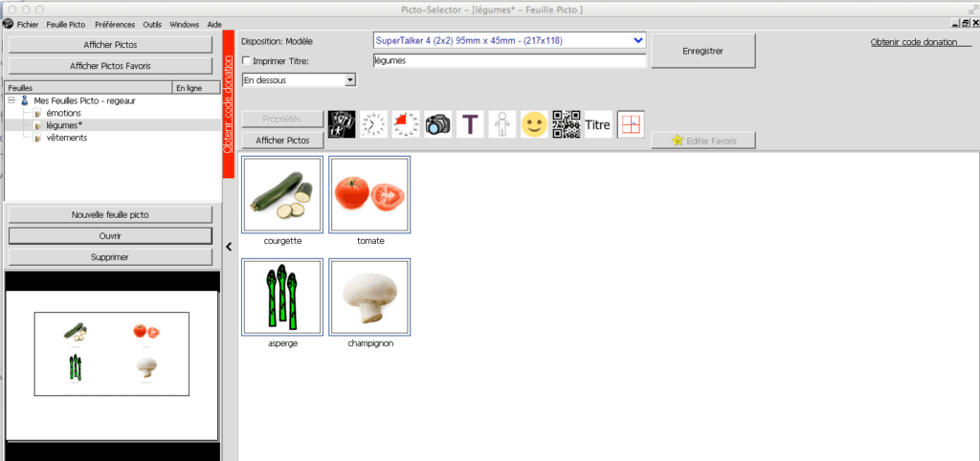Click the white person figure icon
This screenshot has height=461, width=980.
[x=501, y=124]
